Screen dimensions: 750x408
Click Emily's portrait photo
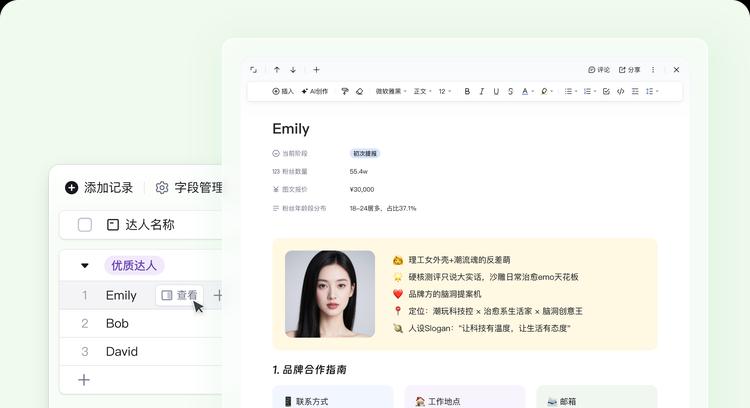coord(330,294)
